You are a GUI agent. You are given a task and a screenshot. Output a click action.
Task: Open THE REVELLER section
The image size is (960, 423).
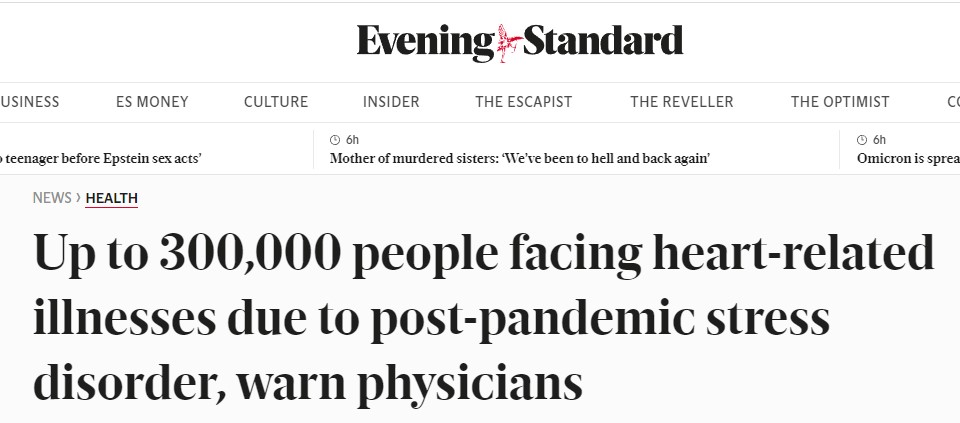click(x=682, y=102)
